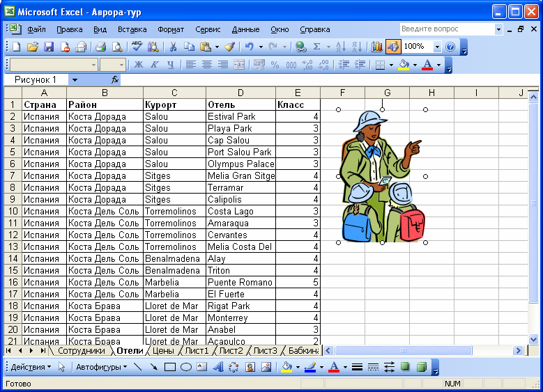This screenshot has width=543, height=392.
Task: Paste with the clipboard icon
Action: pos(206,47)
